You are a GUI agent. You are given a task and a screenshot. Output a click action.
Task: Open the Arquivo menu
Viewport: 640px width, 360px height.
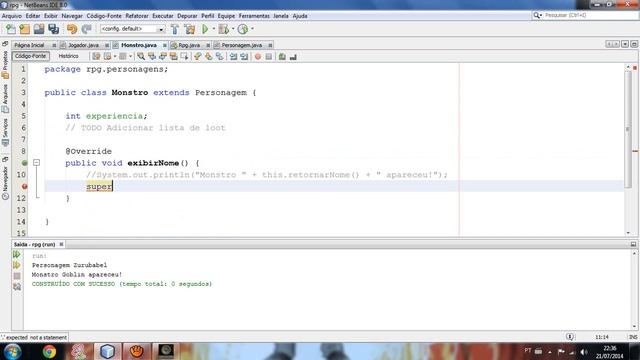pos(12,16)
